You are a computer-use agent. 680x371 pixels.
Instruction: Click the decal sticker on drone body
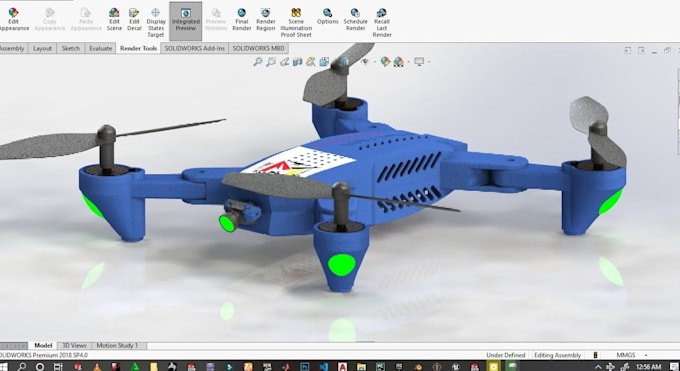click(298, 161)
